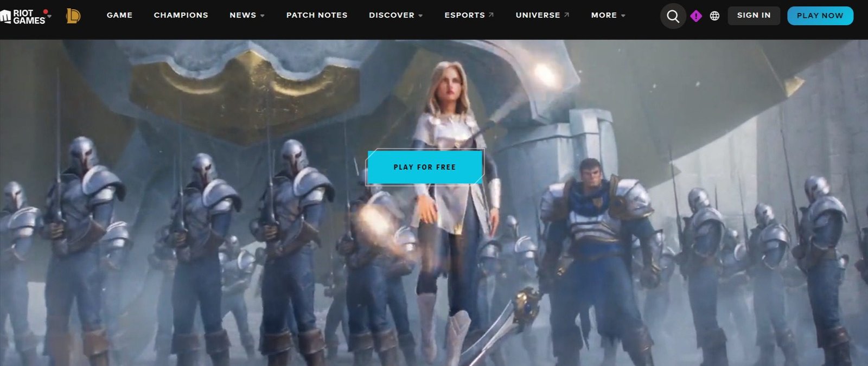868x366 pixels.
Task: Click the Riot Games fist logo
Action: point(6,16)
